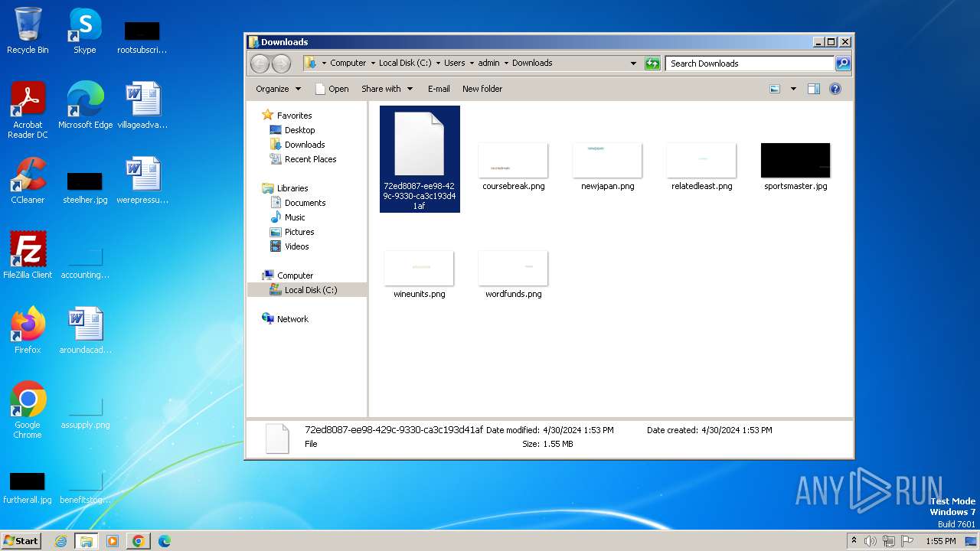Viewport: 980px width, 551px height.
Task: Select Favorites in navigation pane
Action: (x=294, y=116)
